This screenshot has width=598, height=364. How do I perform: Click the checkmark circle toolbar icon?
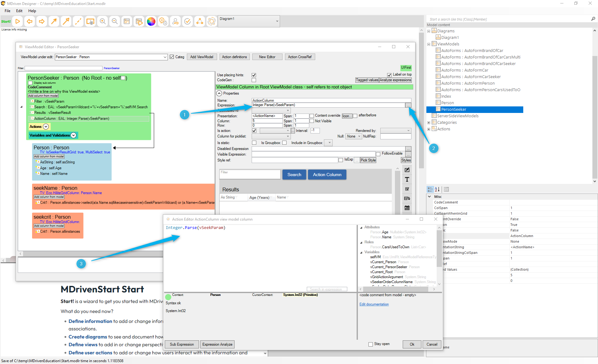pos(187,21)
